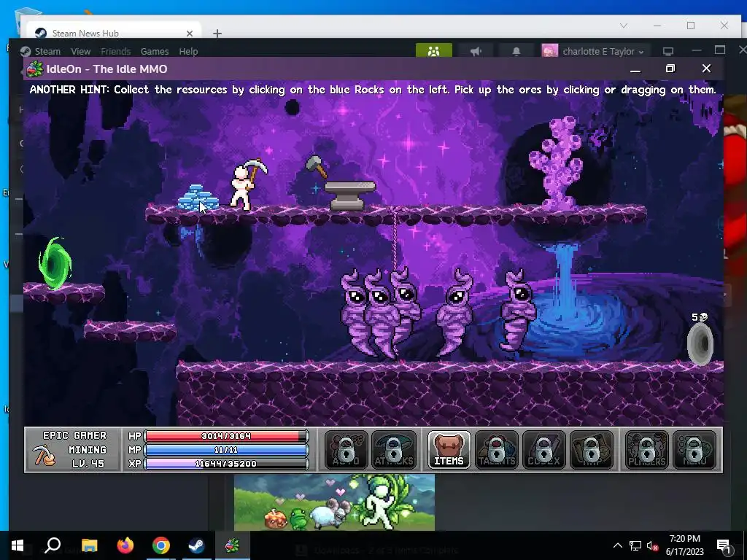Click the locked Menu button
747x560 pixels.
[x=694, y=450]
